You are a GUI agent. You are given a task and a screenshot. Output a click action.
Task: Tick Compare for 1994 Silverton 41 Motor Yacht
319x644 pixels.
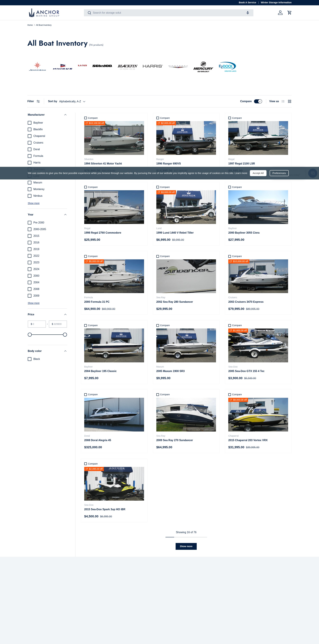(86, 118)
